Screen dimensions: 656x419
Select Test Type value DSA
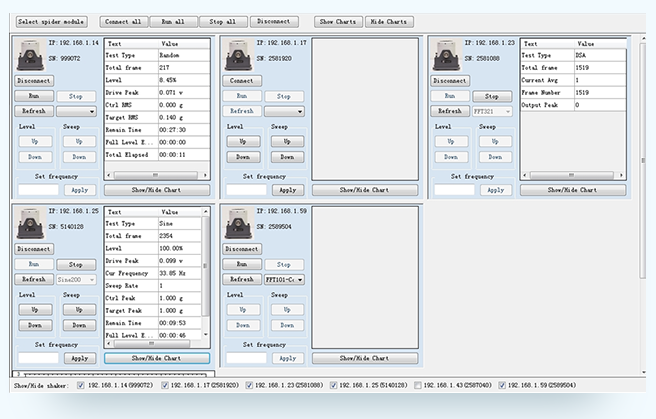pos(581,55)
